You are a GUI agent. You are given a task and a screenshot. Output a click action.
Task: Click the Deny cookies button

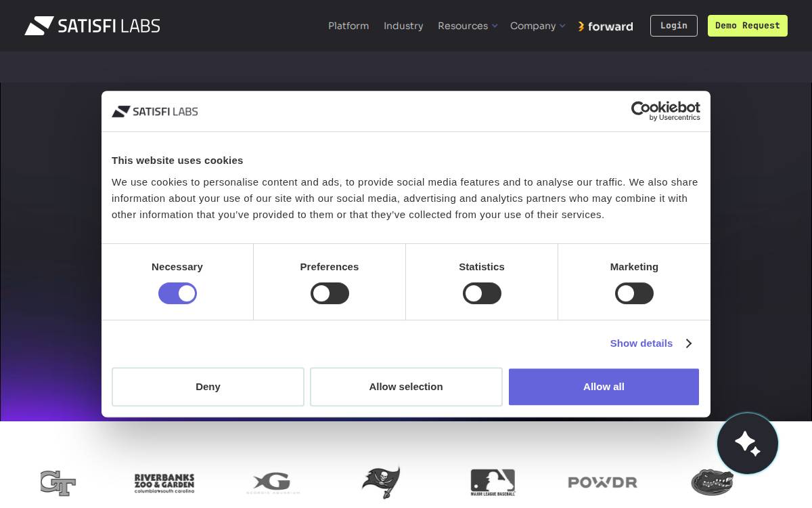click(208, 387)
